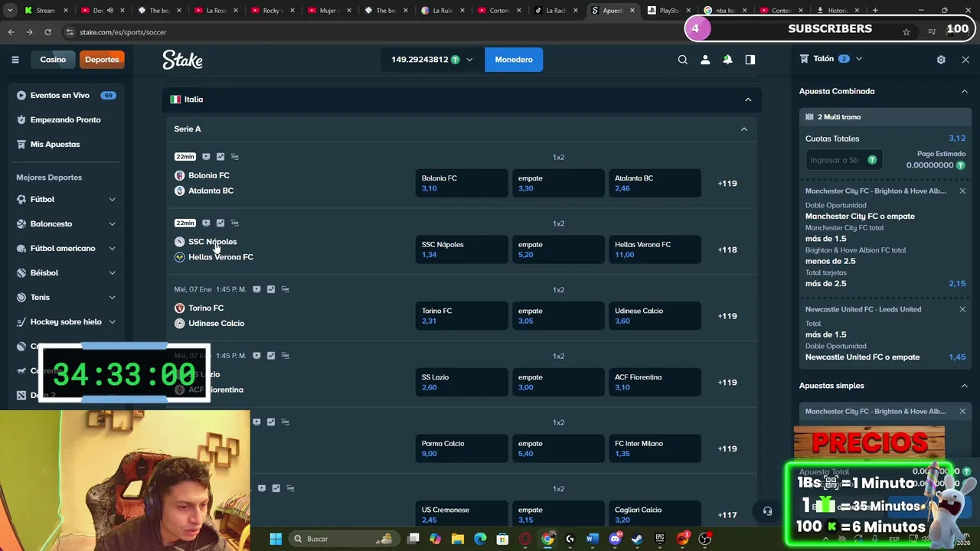Switch to Deportes tab
Image resolution: width=980 pixels, height=551 pixels.
pos(102,60)
